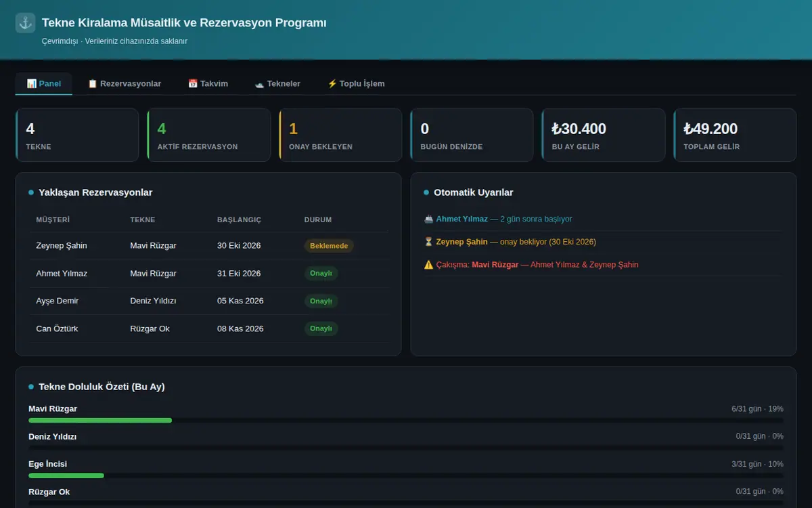This screenshot has height=508, width=812.
Task: Click the 30 Eki 2026 start date
Action: coord(239,246)
